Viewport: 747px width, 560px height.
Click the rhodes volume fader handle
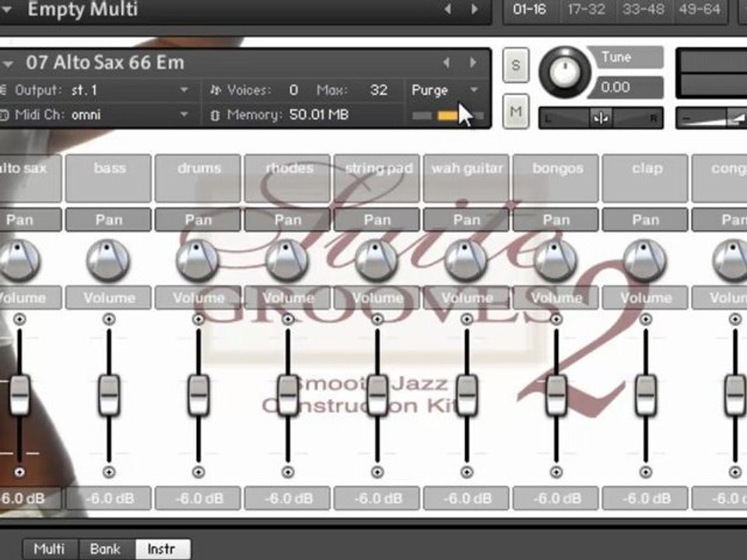(288, 395)
